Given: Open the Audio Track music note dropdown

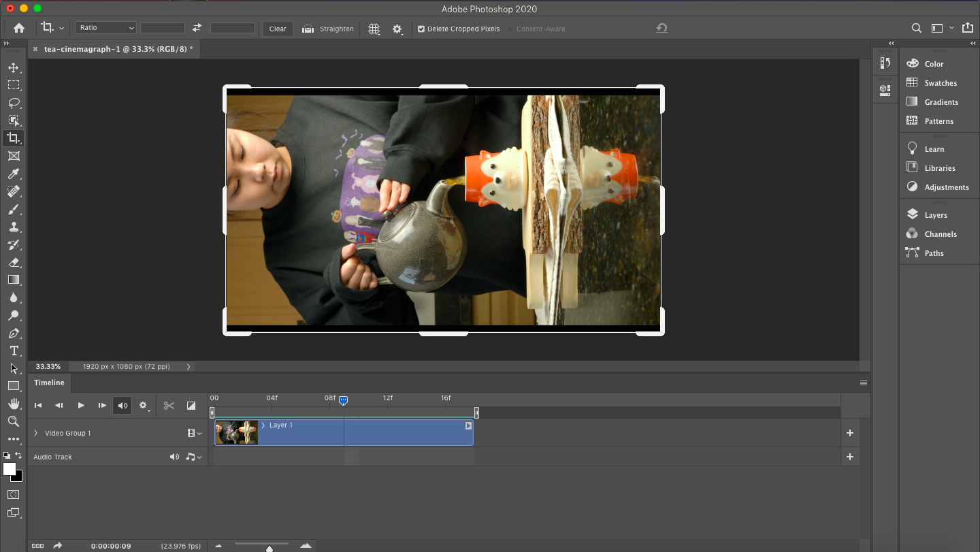Looking at the screenshot, I should tap(193, 457).
